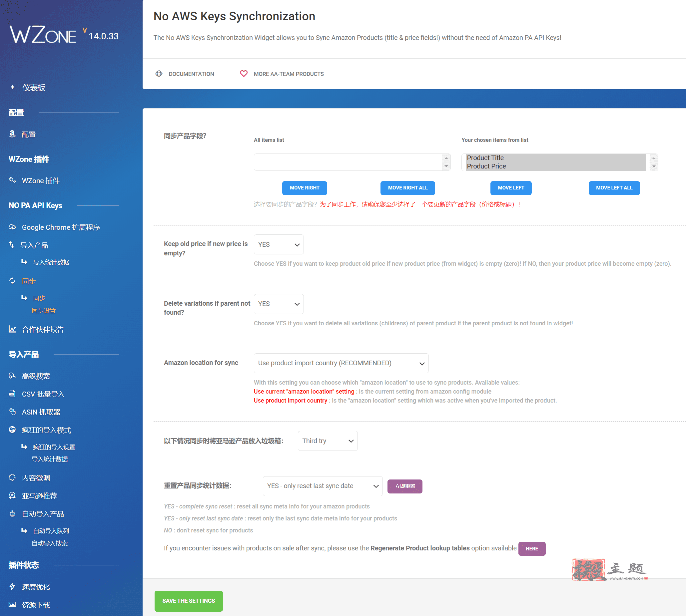Click down arrow of chosen items list
The height and width of the screenshot is (616, 686).
pos(654,166)
